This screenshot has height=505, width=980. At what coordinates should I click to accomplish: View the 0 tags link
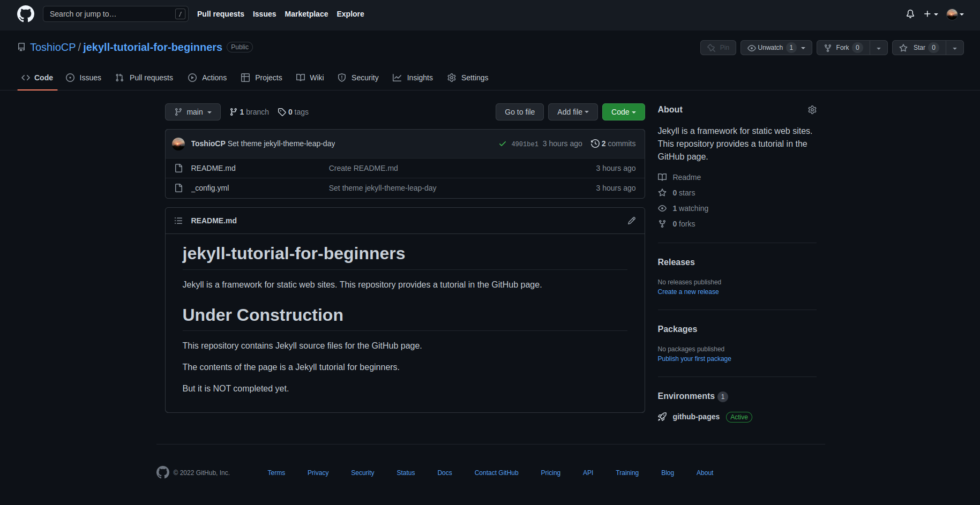[293, 112]
